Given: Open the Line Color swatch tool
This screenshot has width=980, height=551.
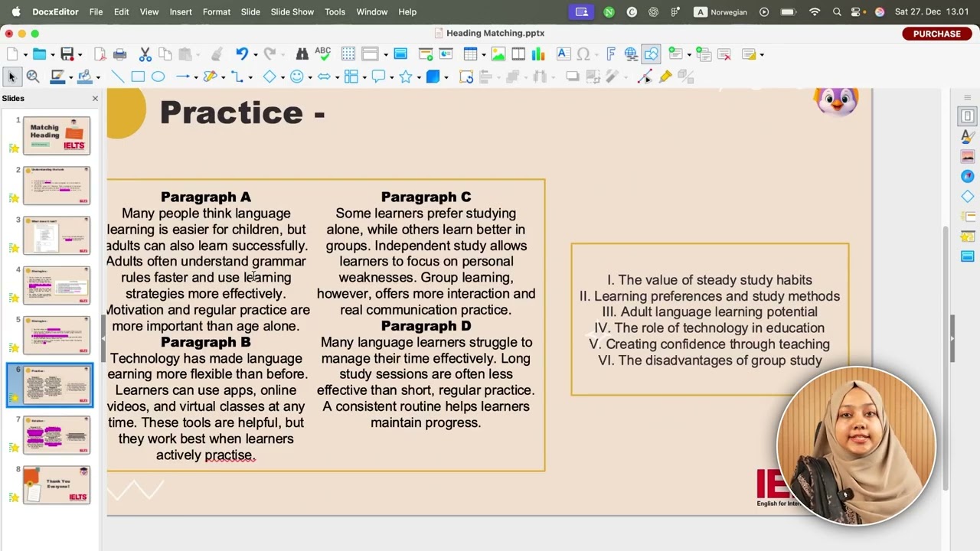Looking at the screenshot, I should point(57,77).
